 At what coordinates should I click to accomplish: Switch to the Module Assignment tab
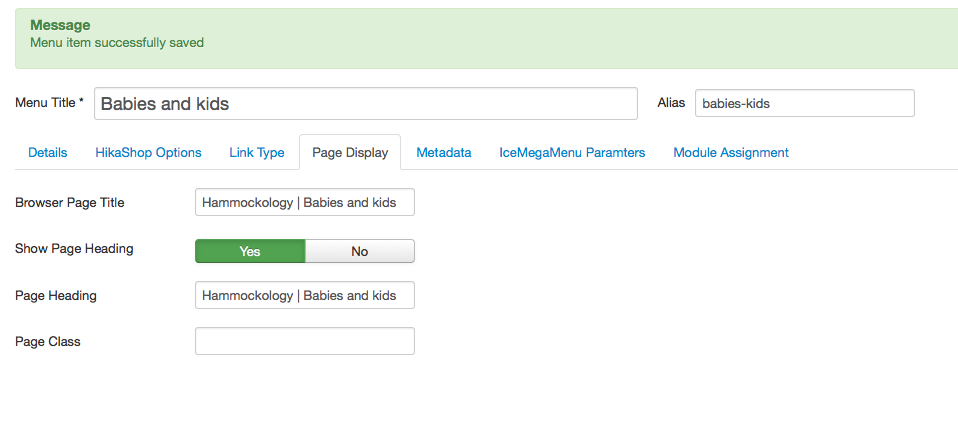click(x=731, y=153)
